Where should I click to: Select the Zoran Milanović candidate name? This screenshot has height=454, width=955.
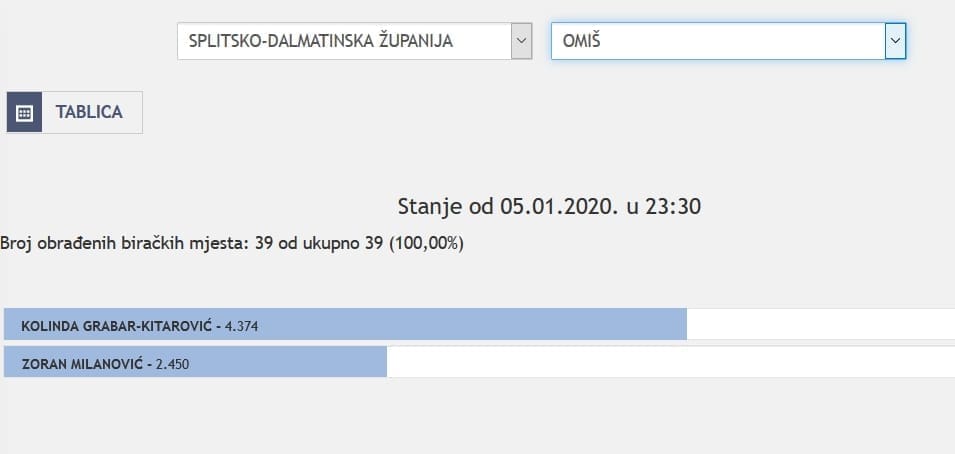coord(82,364)
